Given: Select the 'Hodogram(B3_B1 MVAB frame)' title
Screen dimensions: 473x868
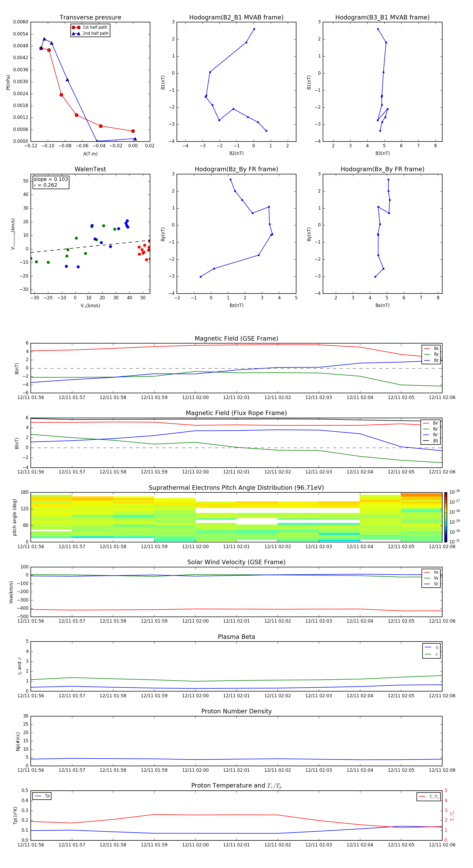Looking at the screenshot, I should tap(382, 18).
